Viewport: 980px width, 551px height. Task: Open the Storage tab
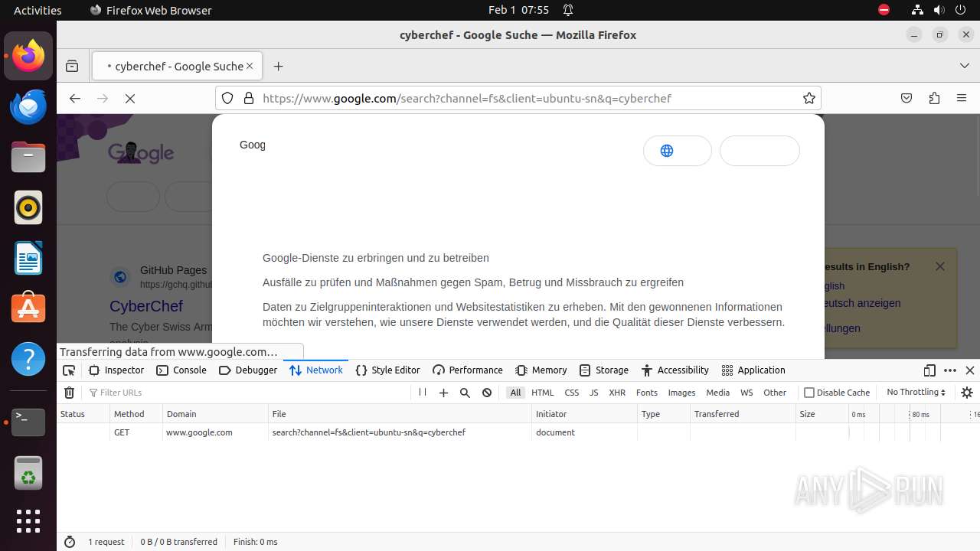click(x=604, y=370)
